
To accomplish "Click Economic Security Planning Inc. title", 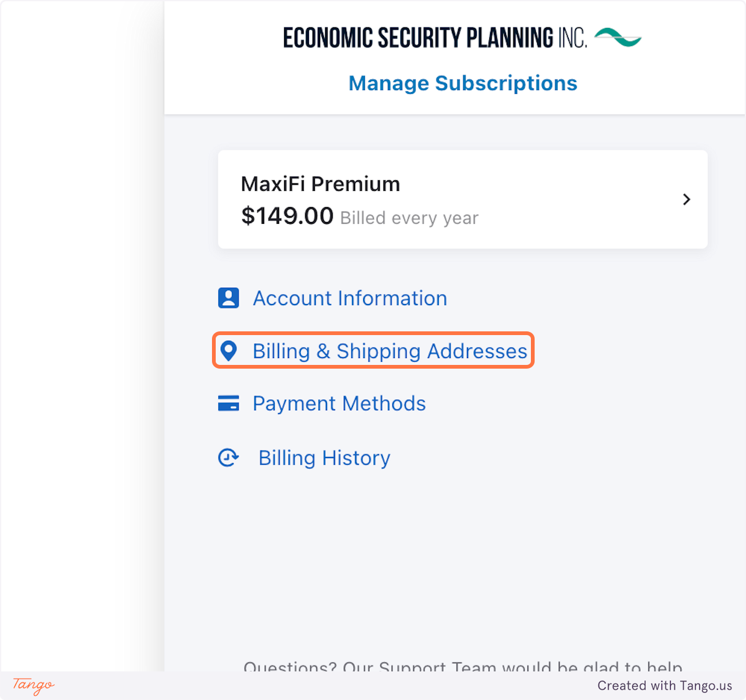I will 435,38.
